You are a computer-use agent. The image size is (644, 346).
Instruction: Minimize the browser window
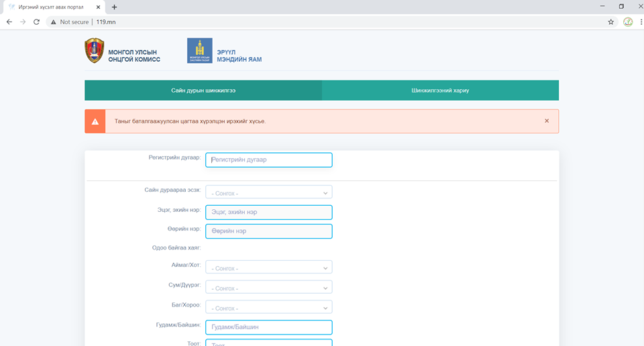[x=602, y=6]
